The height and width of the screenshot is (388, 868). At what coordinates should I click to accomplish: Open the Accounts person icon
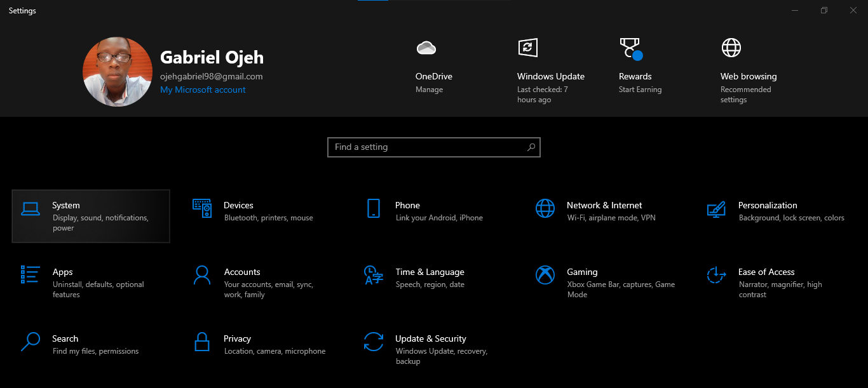202,275
